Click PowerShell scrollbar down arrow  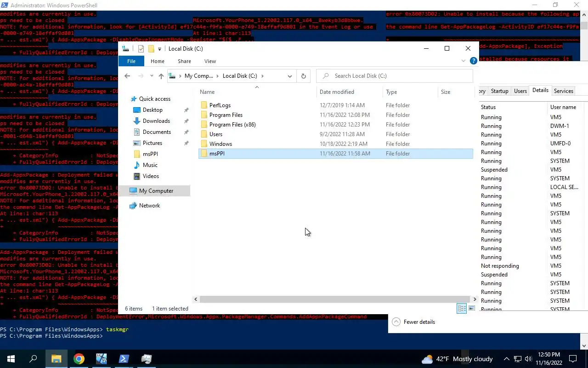(584, 346)
